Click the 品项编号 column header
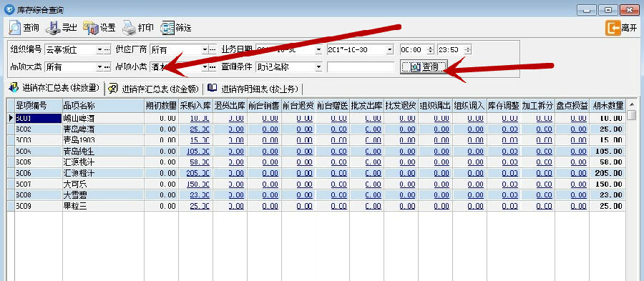Image resolution: width=644 pixels, height=281 pixels. tap(38, 105)
